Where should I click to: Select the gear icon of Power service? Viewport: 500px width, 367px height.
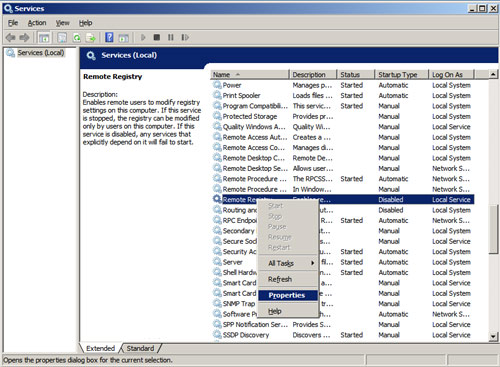[217, 85]
